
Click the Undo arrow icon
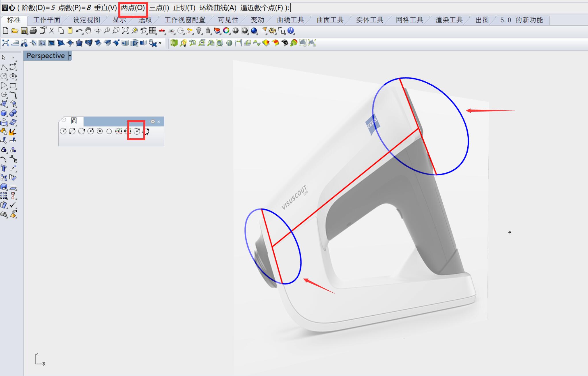(x=79, y=31)
